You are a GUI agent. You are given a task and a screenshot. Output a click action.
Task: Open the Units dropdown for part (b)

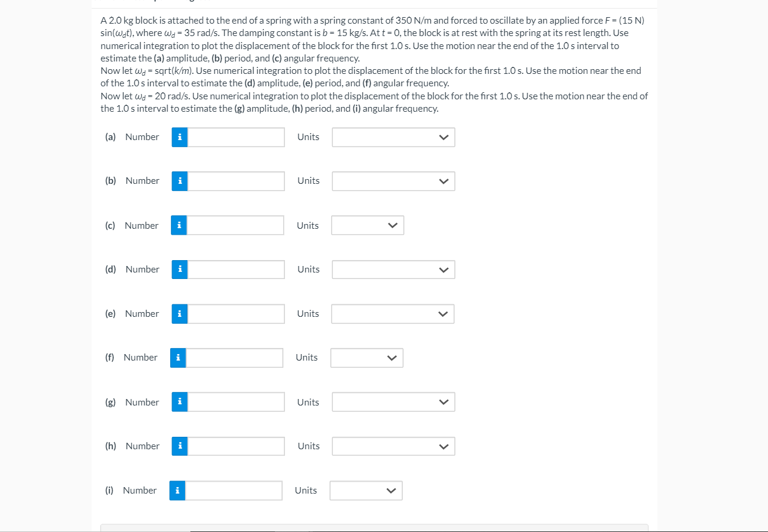393,181
